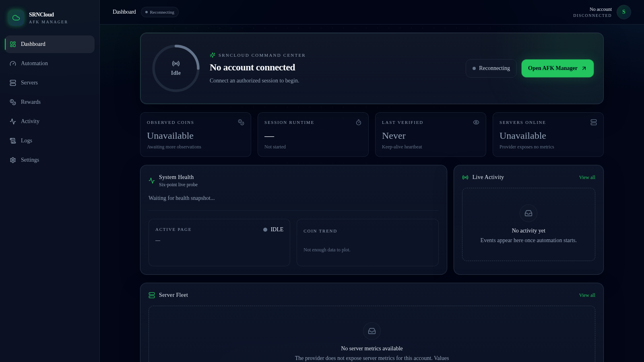Click the server icon on Servers Online card
Screen dimensions: 644x362
pos(594,122)
